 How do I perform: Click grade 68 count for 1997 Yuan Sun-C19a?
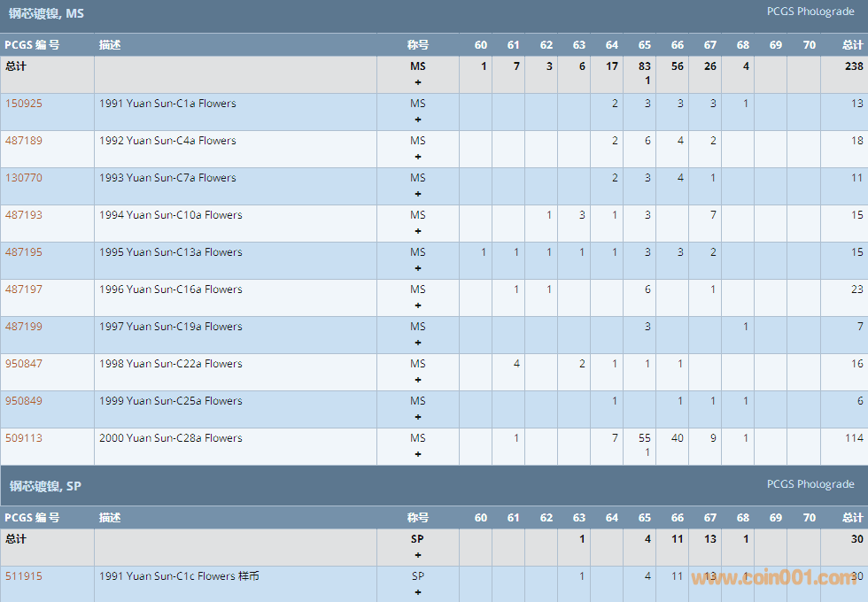[746, 327]
